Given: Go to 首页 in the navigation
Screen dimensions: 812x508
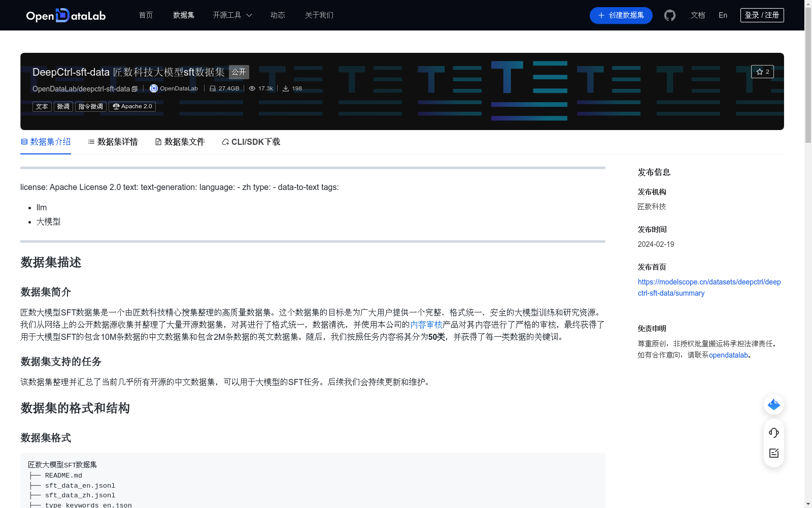Looking at the screenshot, I should [146, 15].
